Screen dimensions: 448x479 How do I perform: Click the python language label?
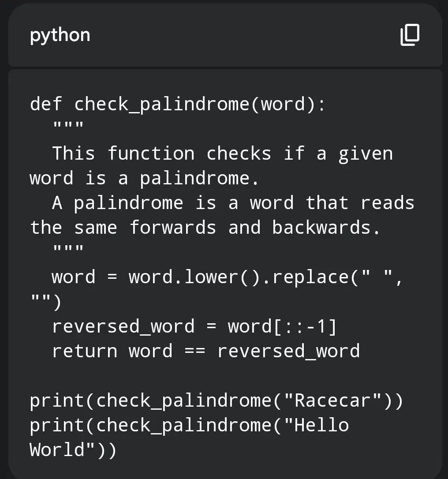[x=60, y=35]
